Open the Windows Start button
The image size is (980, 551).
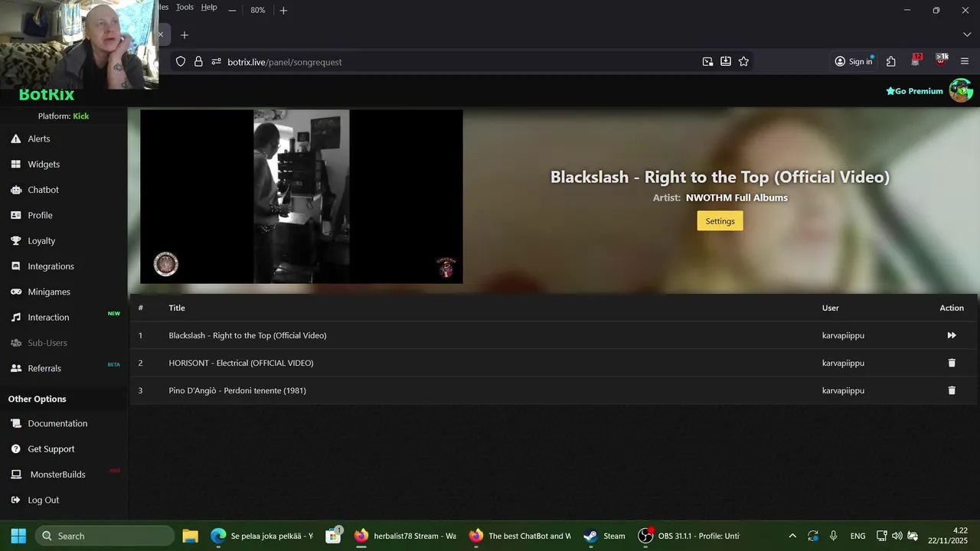click(x=18, y=536)
